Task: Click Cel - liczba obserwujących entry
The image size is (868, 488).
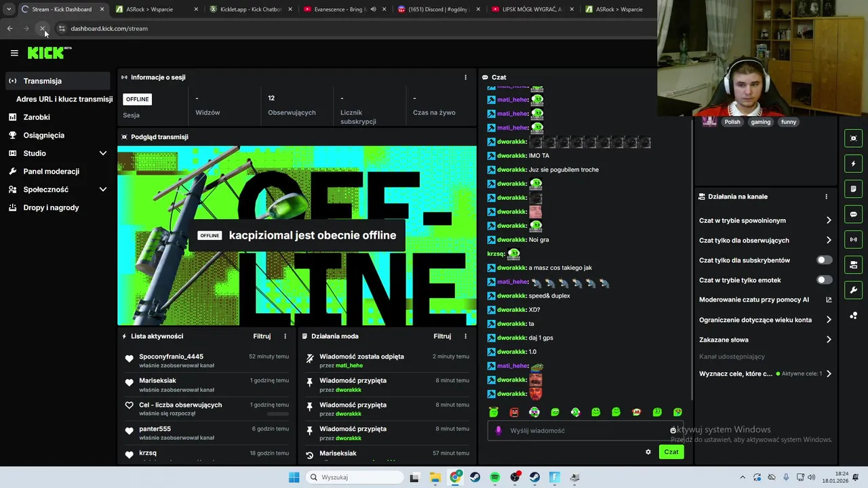Action: coord(207,409)
